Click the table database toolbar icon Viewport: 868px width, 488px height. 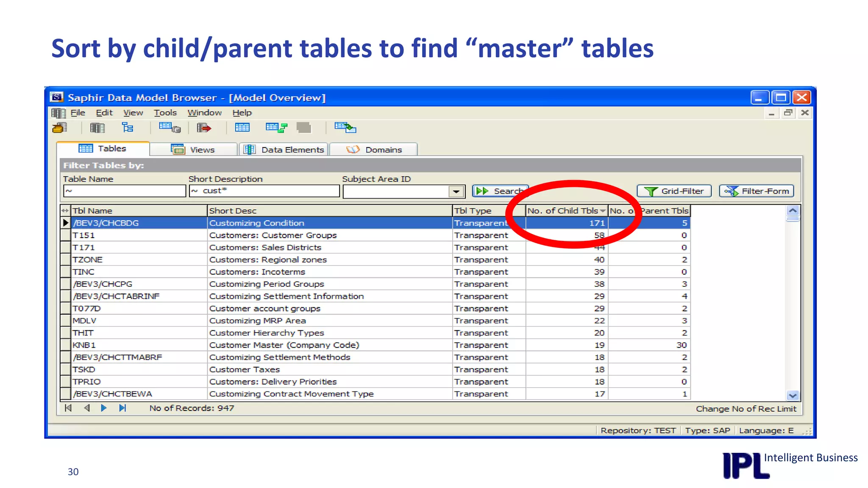[170, 128]
